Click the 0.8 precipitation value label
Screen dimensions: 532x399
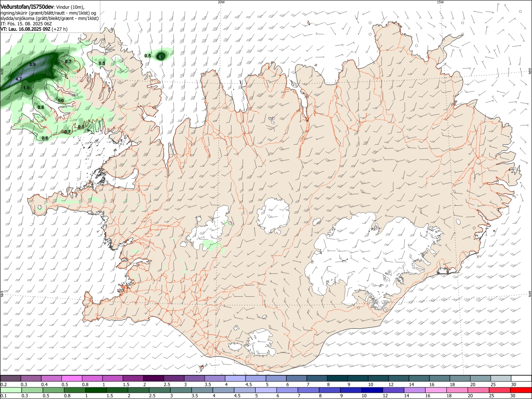point(41,107)
